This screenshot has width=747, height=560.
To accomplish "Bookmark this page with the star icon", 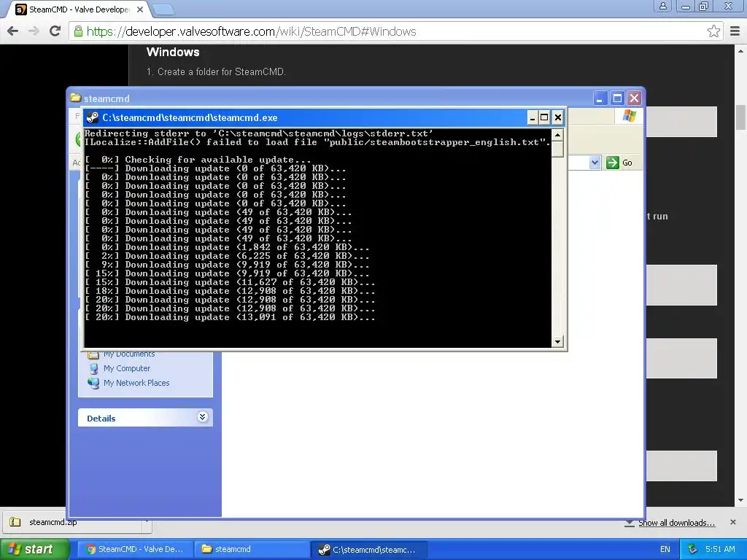I will [x=713, y=31].
